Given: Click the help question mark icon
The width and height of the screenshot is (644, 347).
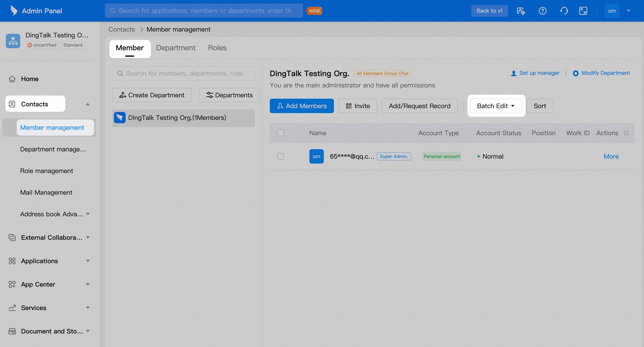Looking at the screenshot, I should (542, 11).
